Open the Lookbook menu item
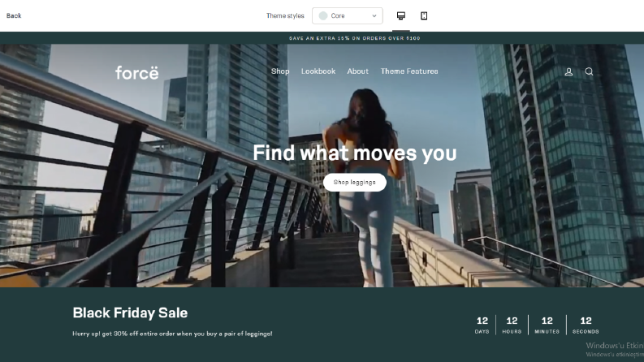The image size is (644, 362). tap(318, 71)
